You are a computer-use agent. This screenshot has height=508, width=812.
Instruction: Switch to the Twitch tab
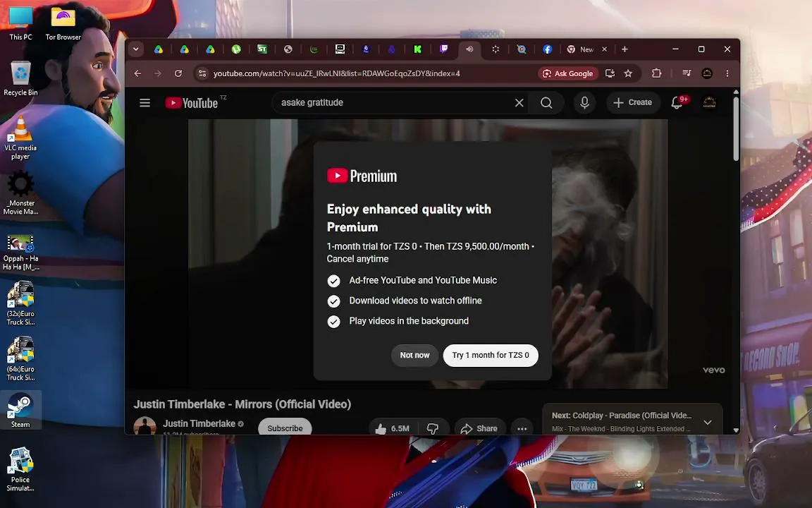pyautogui.click(x=444, y=49)
